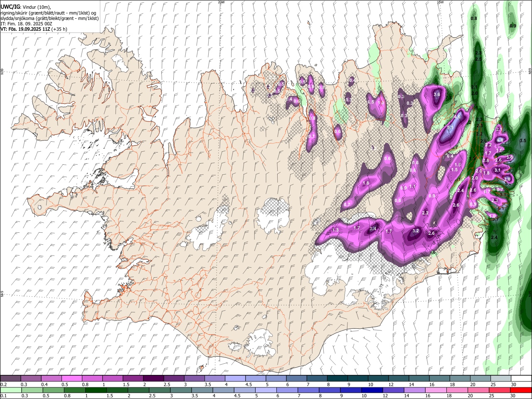This screenshot has height=399, width=532.
Task: Select the 14–16 swatch in upper legend row
Action: pyautogui.click(x=419, y=378)
